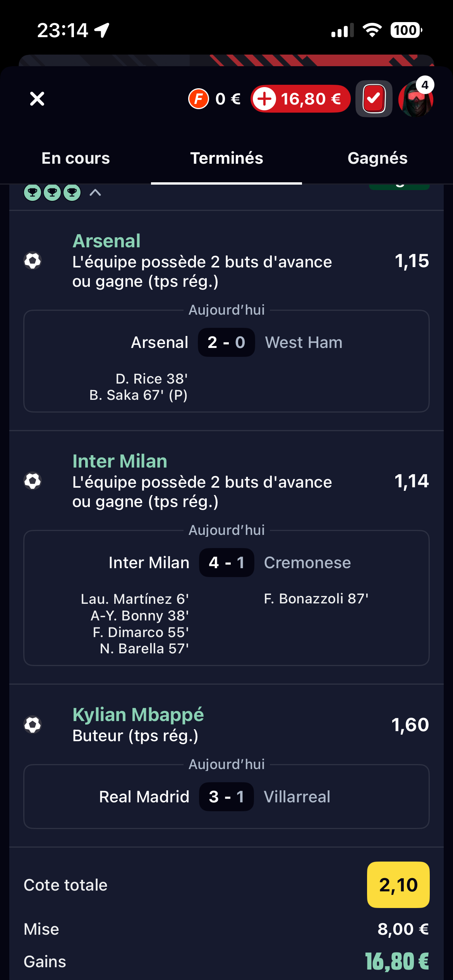Tap the Inter Milan selection title
Screen dimensions: 453x980
pos(120,461)
